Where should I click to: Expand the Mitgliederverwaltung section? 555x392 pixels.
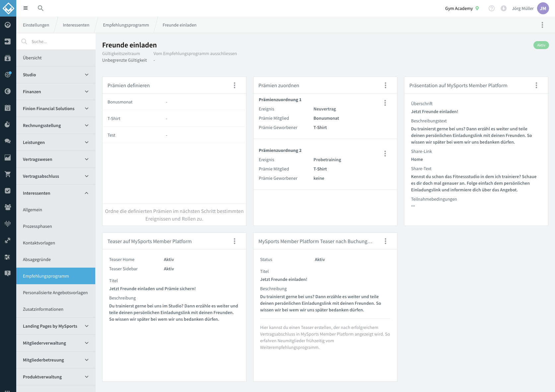[56, 343]
